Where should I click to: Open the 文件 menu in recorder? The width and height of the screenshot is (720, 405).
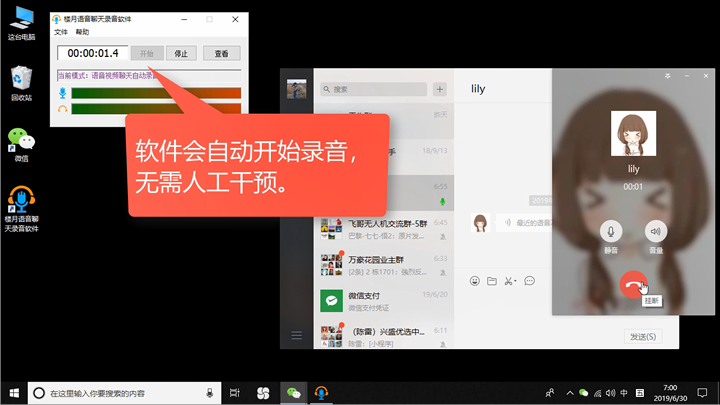(61, 32)
